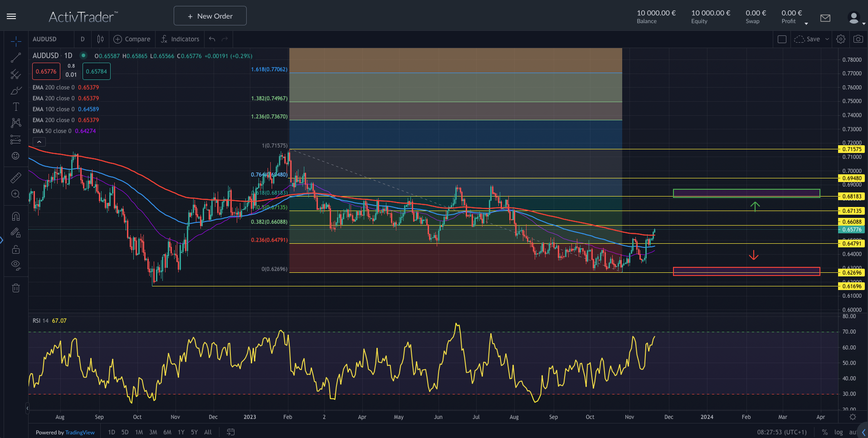Collapse the indicator legend panel

39,142
